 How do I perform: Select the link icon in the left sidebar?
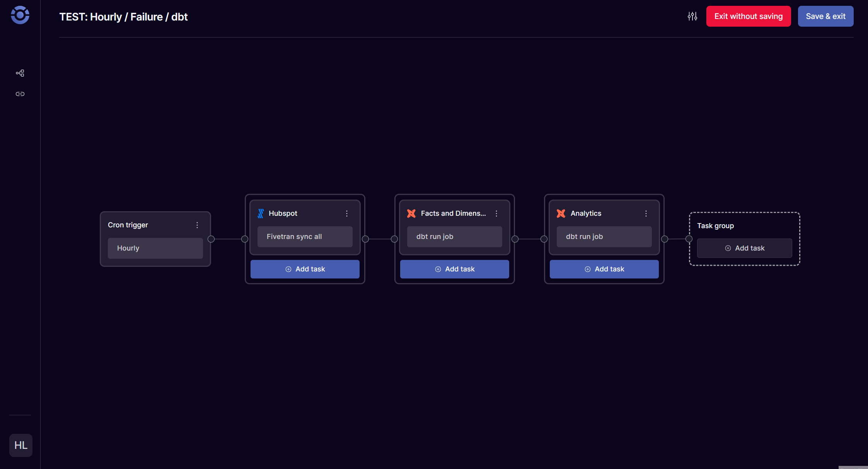[x=20, y=94]
